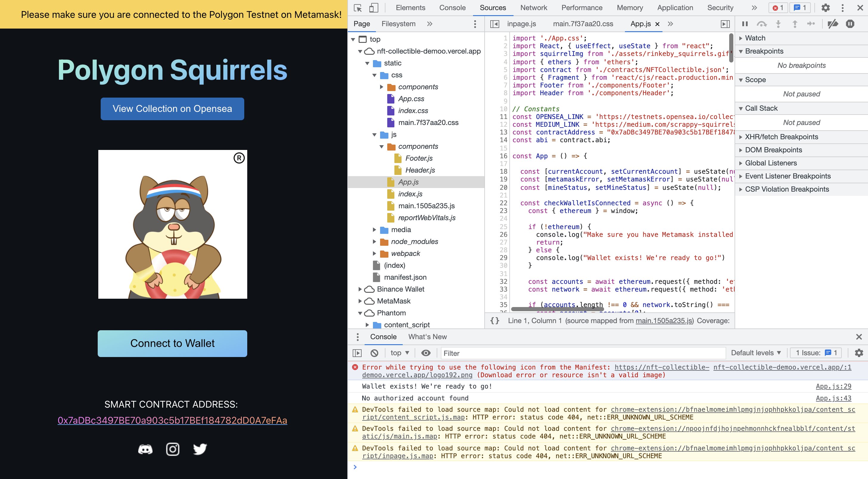Image resolution: width=868 pixels, height=479 pixels.
Task: Switch to the Network tab
Action: (533, 8)
